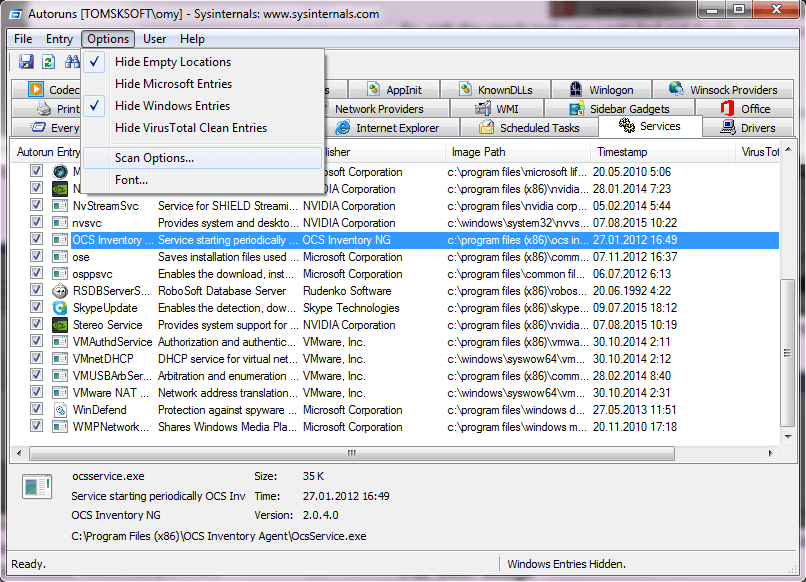Switch to the Winlogon tab
Viewport: 806px width, 582px height.
[601, 89]
